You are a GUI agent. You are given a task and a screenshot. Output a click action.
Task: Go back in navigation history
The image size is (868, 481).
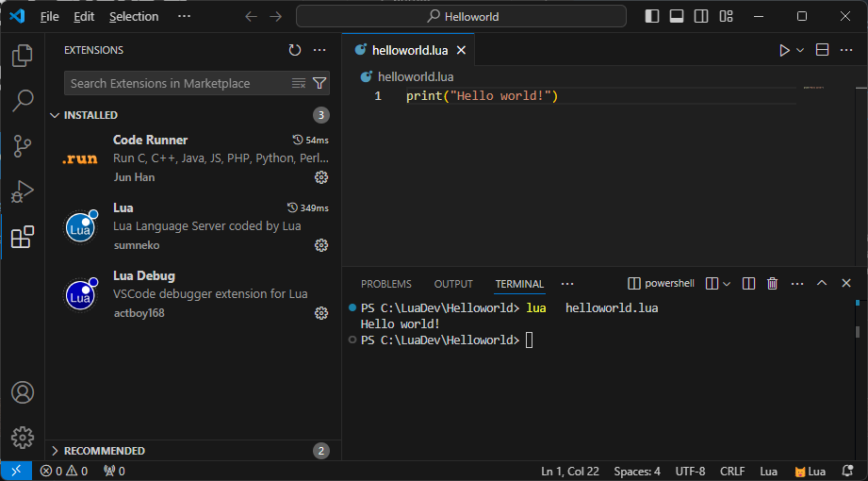tap(252, 17)
